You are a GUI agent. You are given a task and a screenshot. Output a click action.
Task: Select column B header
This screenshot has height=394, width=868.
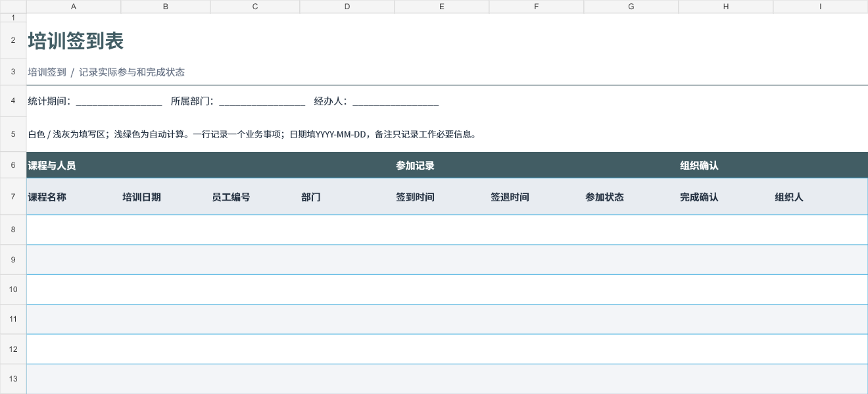[166, 7]
